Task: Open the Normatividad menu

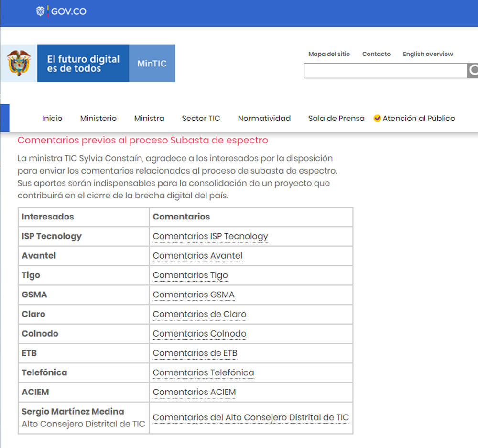Action: (264, 118)
